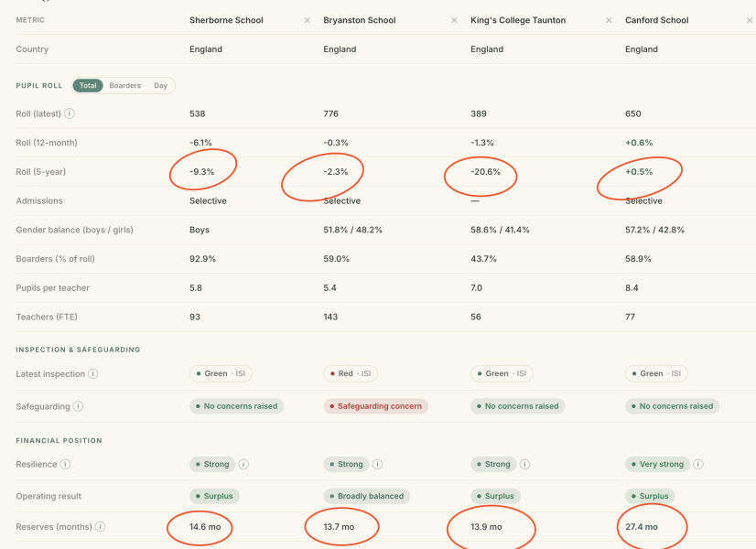Image resolution: width=756 pixels, height=549 pixels.
Task: Select the King's College Taunton header
Action: point(518,20)
